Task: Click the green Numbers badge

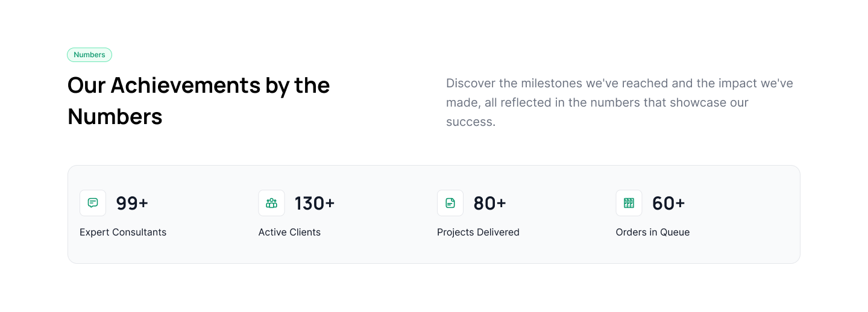Action: [89, 55]
